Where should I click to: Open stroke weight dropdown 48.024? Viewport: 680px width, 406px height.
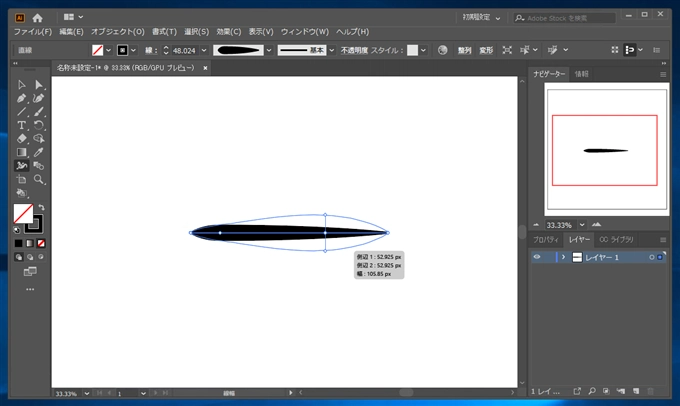[x=204, y=50]
